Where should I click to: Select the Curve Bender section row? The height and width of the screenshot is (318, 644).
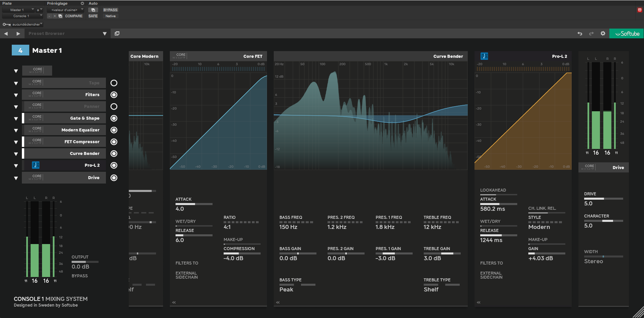64,154
